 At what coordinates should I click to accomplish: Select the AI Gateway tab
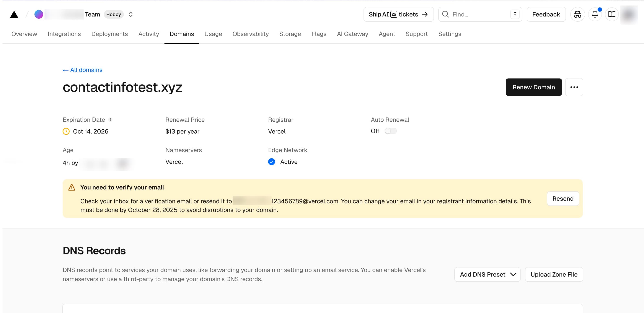click(x=352, y=34)
